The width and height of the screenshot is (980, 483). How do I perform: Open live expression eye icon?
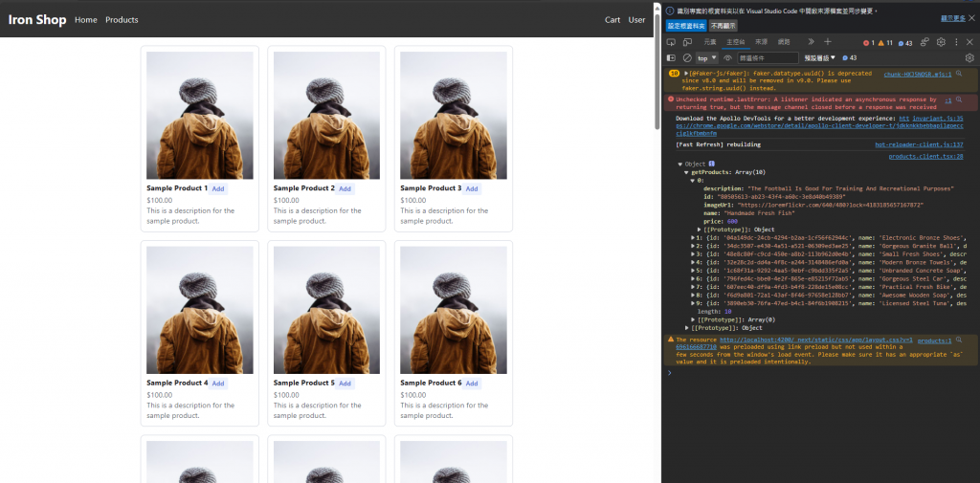tap(727, 58)
